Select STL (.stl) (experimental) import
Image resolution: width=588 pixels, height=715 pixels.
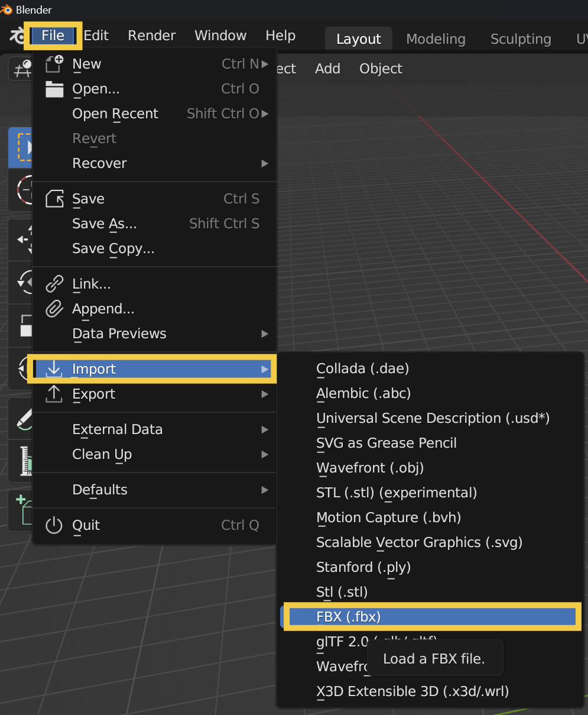pyautogui.click(x=430, y=493)
